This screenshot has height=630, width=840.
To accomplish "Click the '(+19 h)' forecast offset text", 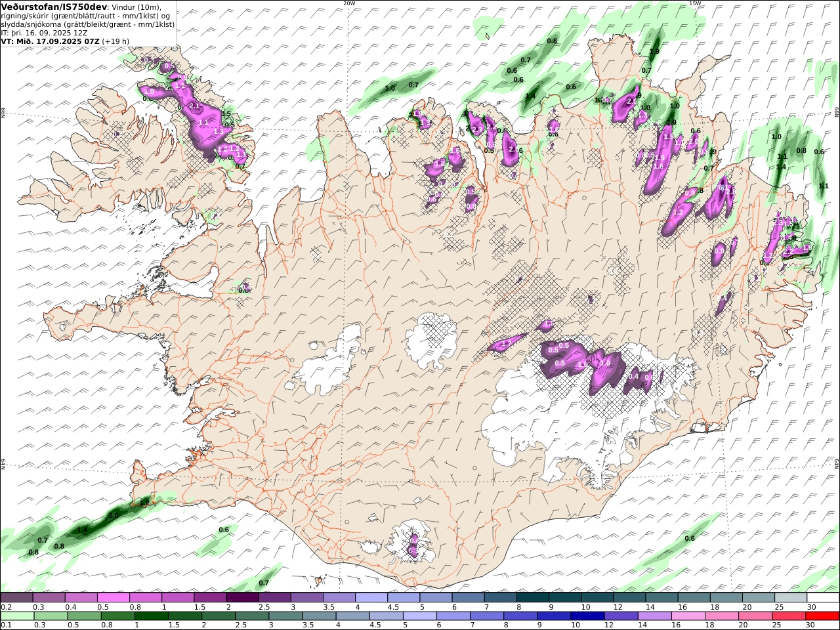I will pyautogui.click(x=115, y=41).
